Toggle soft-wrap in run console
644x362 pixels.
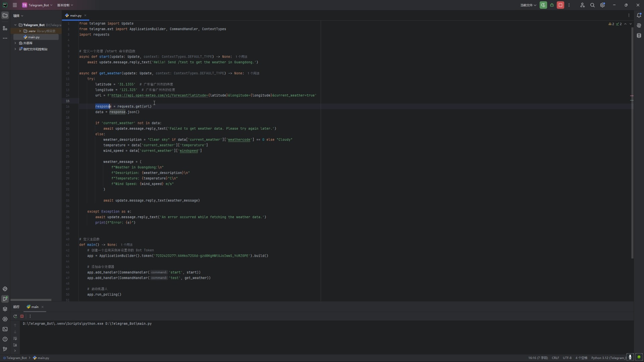point(15,339)
